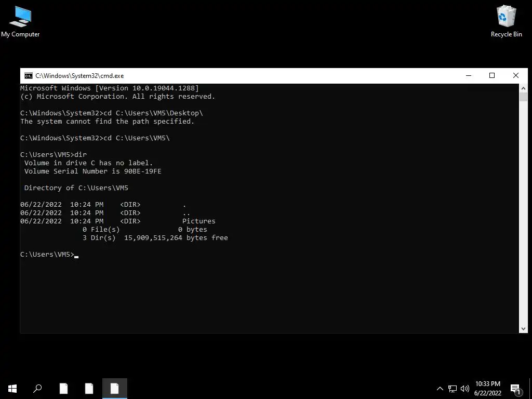Open the notification center icon
The image size is (532, 399).
coord(515,389)
